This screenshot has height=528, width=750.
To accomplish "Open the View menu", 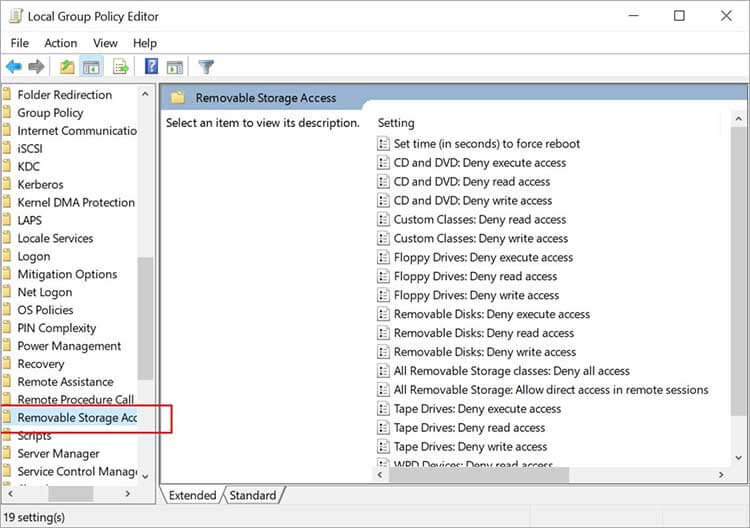I will click(x=105, y=43).
